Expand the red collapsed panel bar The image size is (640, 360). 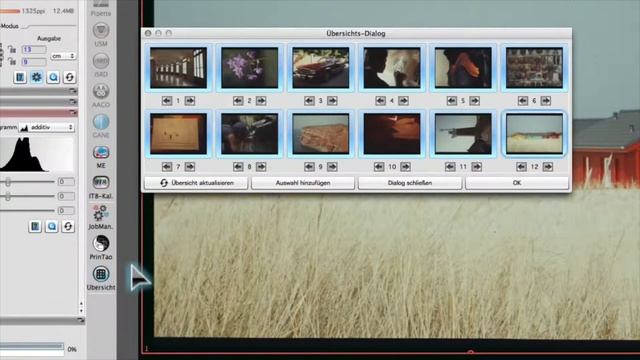coord(39,112)
